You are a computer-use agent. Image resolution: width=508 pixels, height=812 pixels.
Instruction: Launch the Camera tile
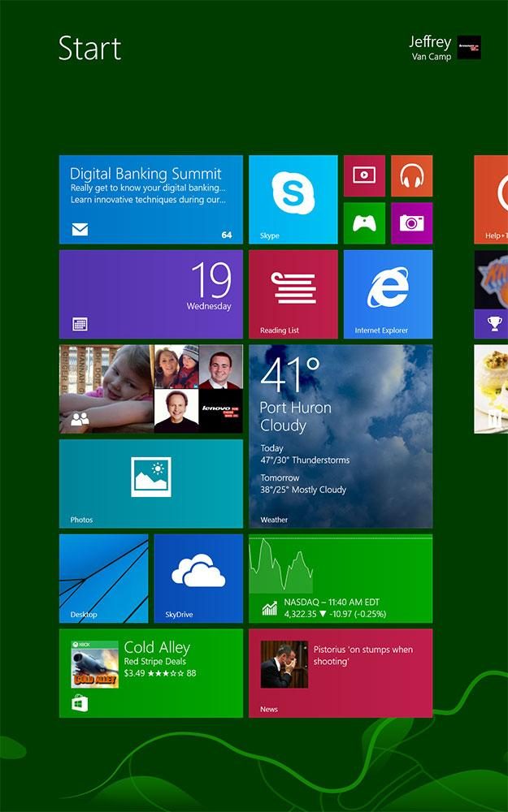pyautogui.click(x=411, y=223)
